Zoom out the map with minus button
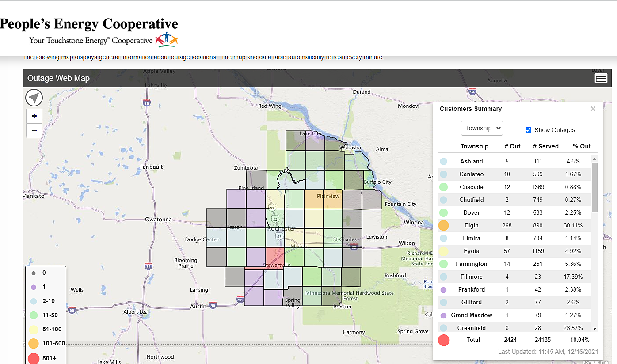The width and height of the screenshot is (617, 364). tap(34, 131)
